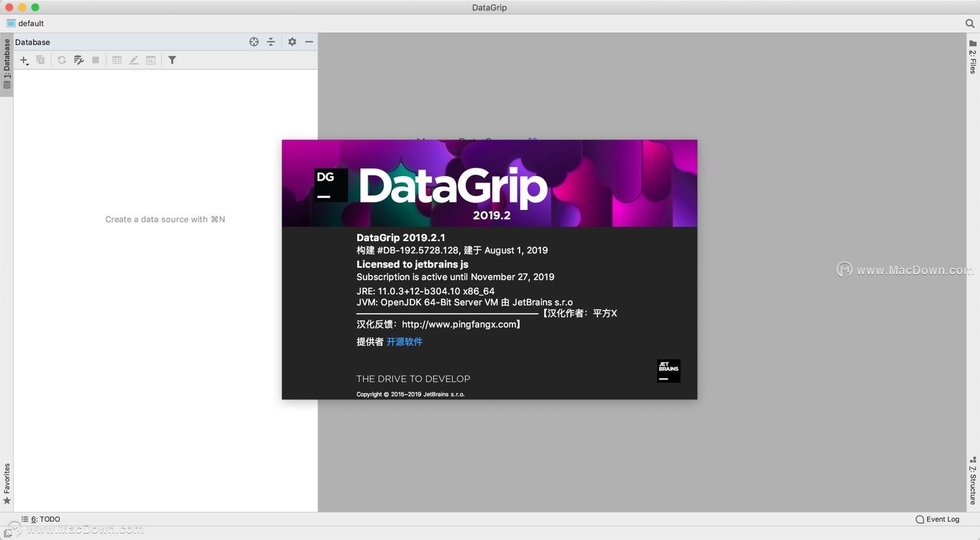Click the Collapse All icon in Database header

[271, 42]
